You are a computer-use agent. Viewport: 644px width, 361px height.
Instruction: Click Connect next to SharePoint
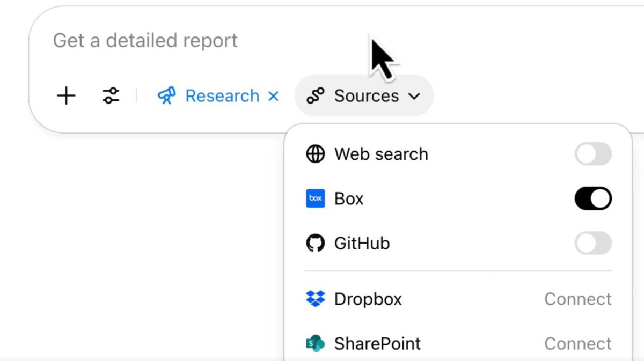577,343
